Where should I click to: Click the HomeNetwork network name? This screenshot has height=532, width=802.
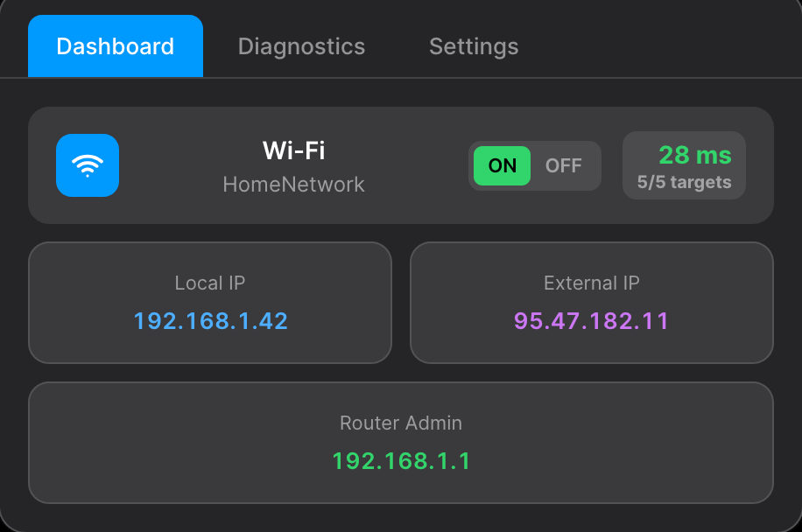(293, 185)
